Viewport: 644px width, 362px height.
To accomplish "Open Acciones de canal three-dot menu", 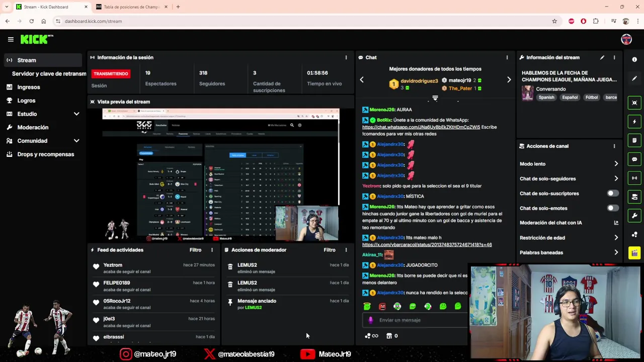I will 614,146.
